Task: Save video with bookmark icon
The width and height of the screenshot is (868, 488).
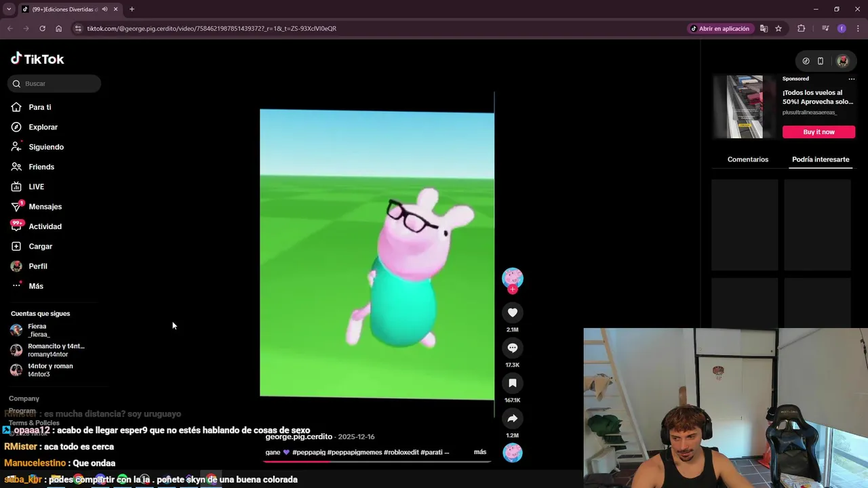Action: coord(513,383)
